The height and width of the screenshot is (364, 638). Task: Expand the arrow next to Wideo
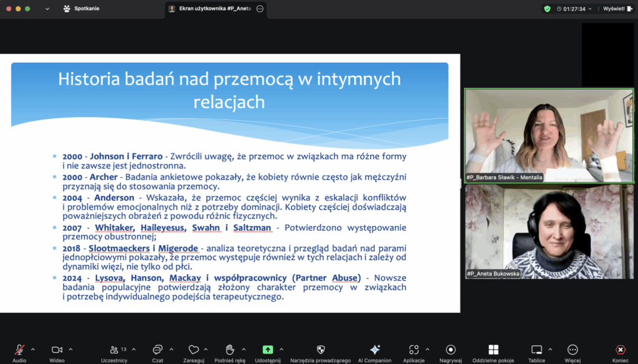click(71, 349)
